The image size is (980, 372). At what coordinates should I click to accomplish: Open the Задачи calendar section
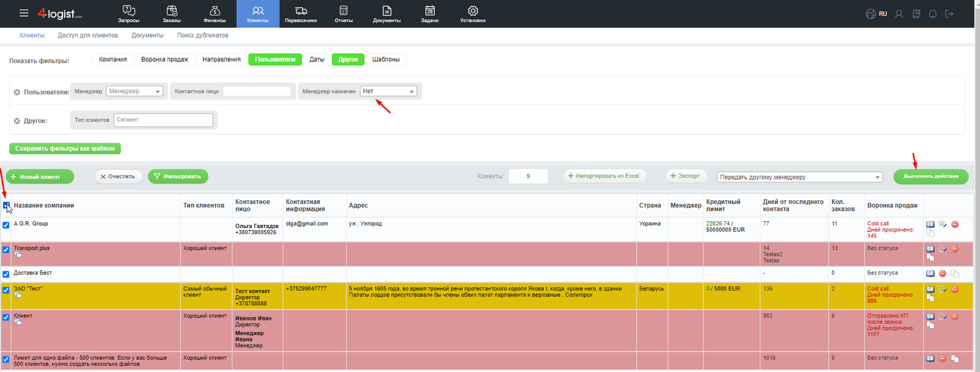point(430,13)
